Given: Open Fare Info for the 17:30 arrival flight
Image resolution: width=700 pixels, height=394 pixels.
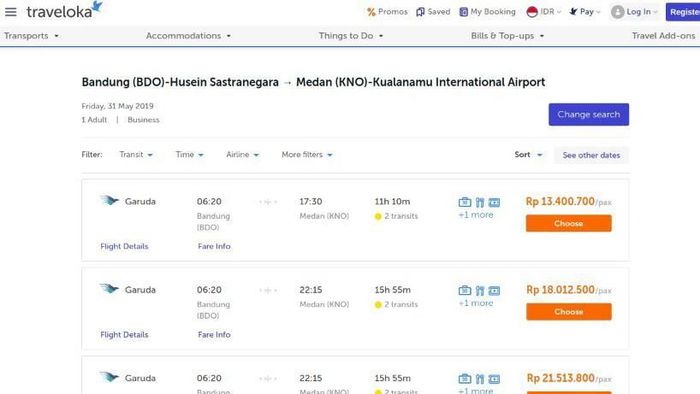Looking at the screenshot, I should (x=214, y=246).
